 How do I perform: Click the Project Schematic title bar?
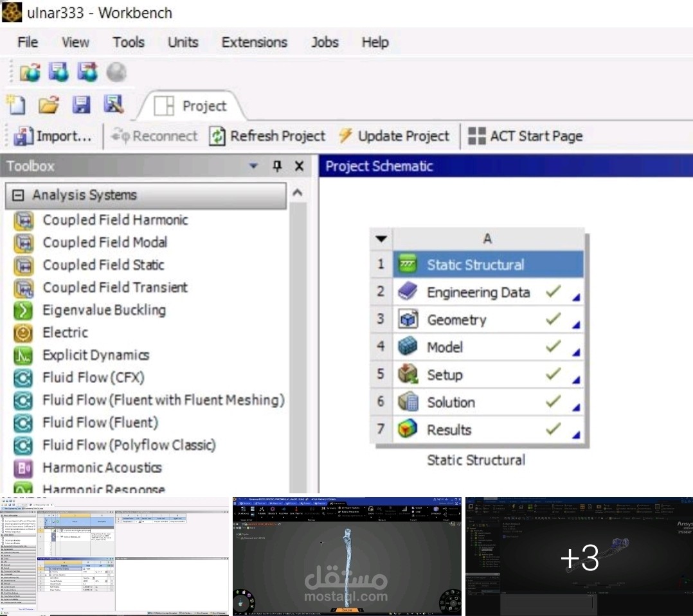tap(505, 166)
